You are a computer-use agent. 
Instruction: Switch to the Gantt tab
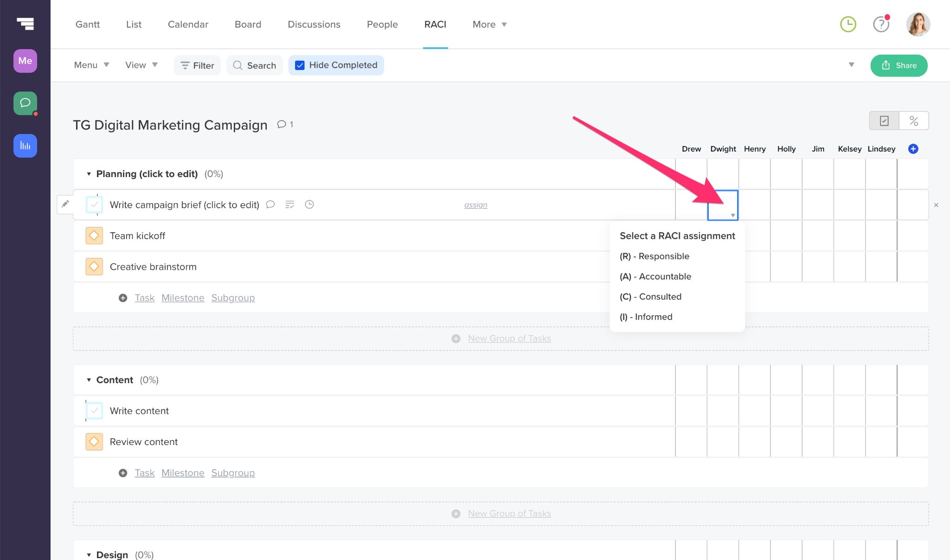(x=88, y=24)
